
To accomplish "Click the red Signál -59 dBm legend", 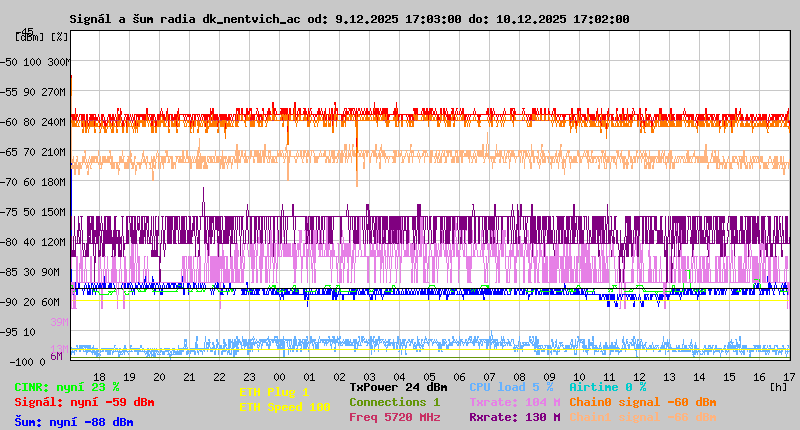I will (84, 402).
